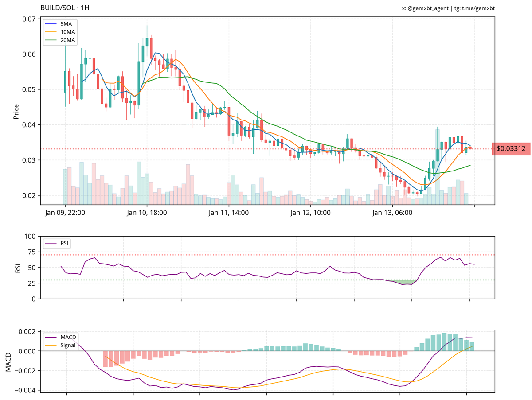The height and width of the screenshot is (400, 532).
Task: Click the 0.07 price tick label
Action: (x=29, y=19)
